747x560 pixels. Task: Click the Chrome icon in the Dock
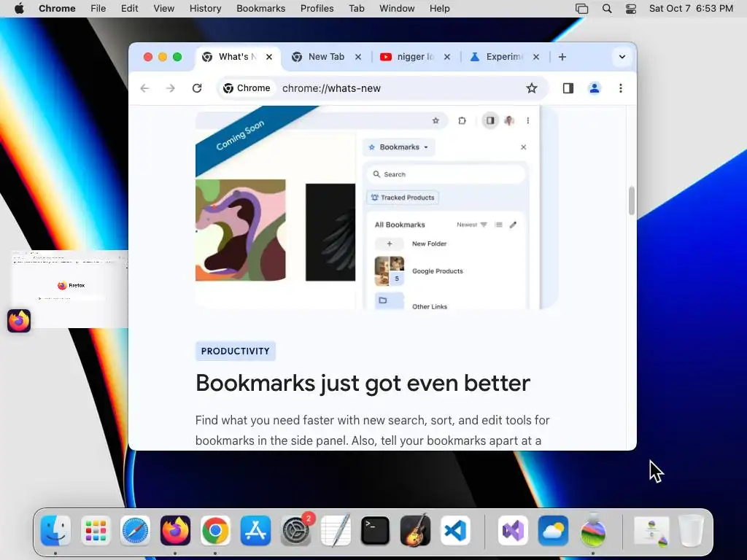[215, 531]
